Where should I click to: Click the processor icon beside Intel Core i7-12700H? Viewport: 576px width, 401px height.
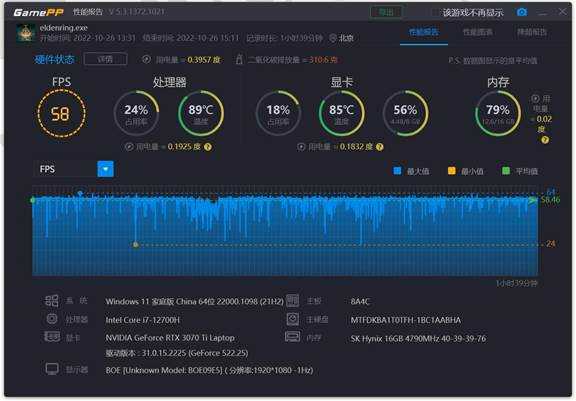point(52,319)
